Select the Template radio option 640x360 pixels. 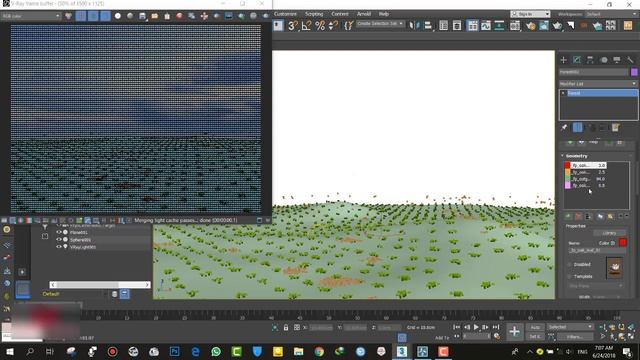[x=569, y=276]
